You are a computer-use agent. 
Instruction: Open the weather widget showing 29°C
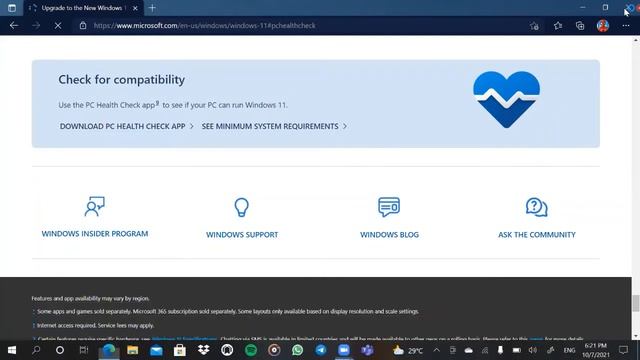click(407, 351)
